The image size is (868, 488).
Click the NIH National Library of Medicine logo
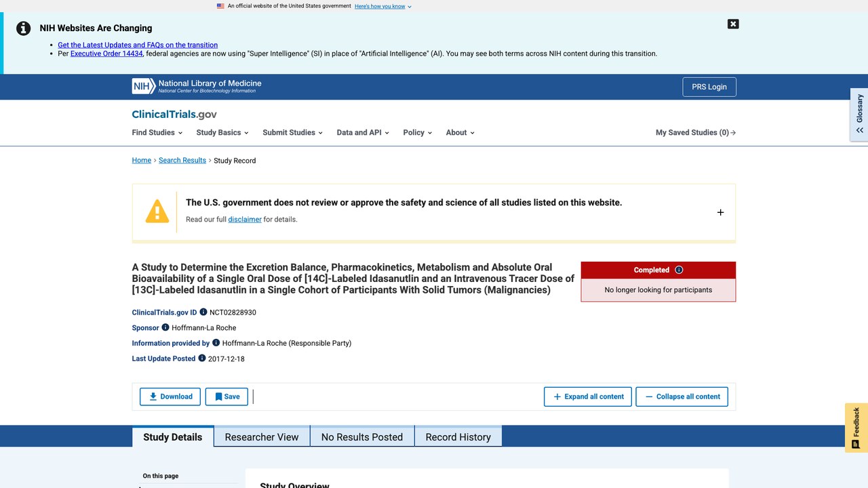pyautogui.click(x=197, y=86)
